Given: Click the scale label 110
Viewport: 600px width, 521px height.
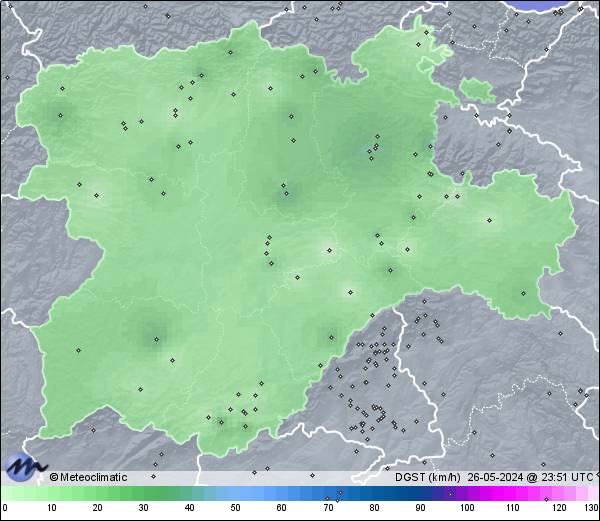Looking at the screenshot, I should (513, 508).
